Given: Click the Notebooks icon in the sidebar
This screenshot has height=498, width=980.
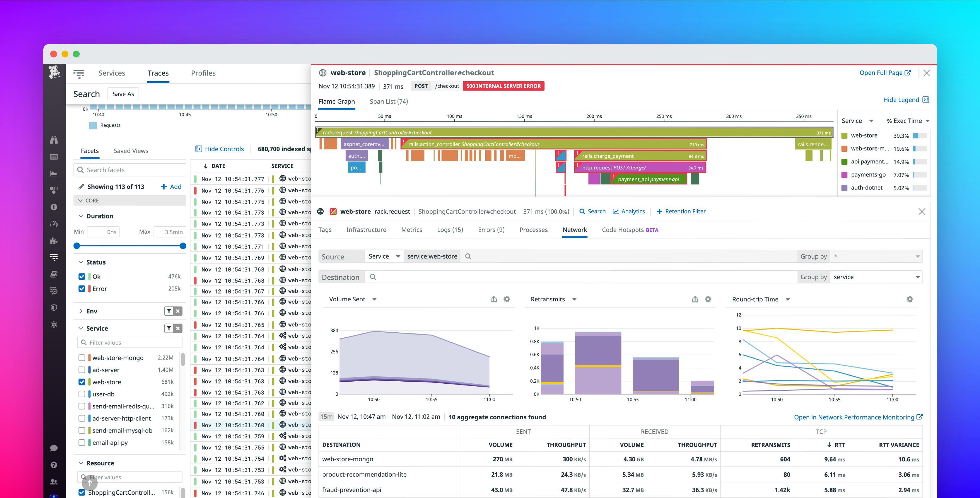Looking at the screenshot, I should tap(54, 274).
